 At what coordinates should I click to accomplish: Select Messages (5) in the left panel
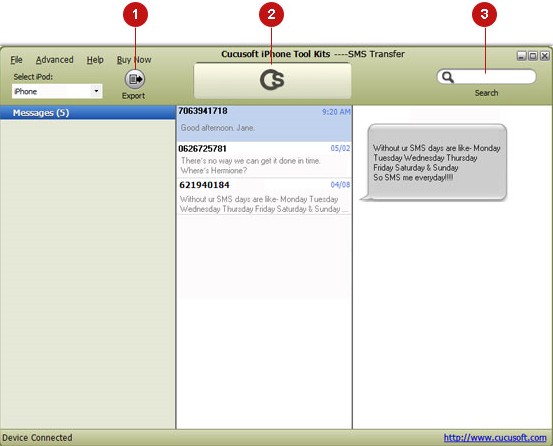[88, 113]
